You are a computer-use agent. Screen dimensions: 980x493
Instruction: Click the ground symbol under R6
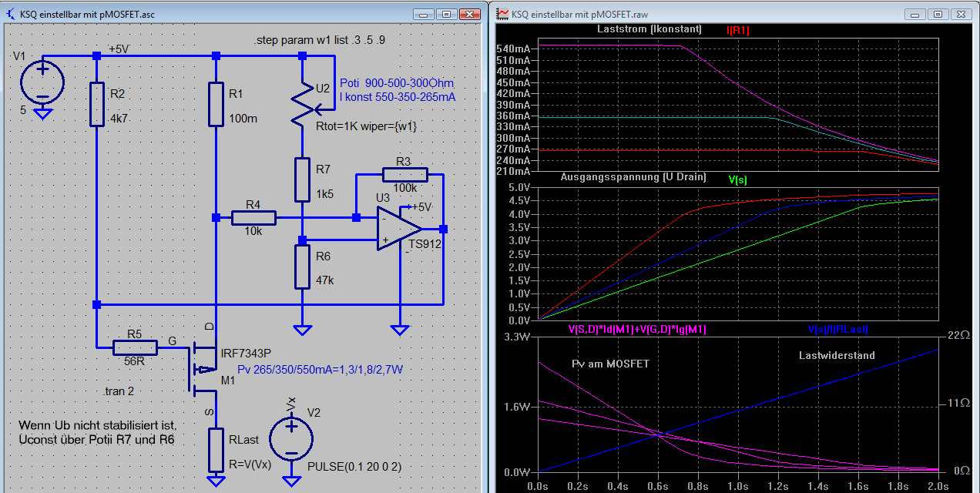coord(303,330)
